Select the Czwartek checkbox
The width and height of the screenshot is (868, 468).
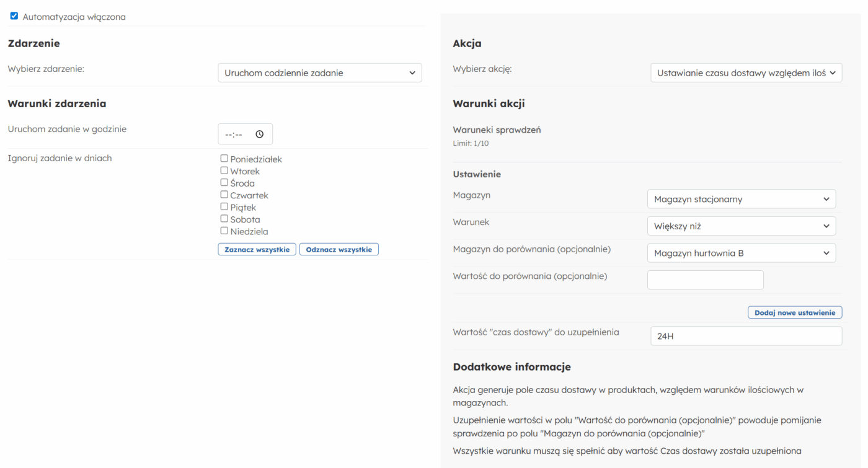pos(224,195)
